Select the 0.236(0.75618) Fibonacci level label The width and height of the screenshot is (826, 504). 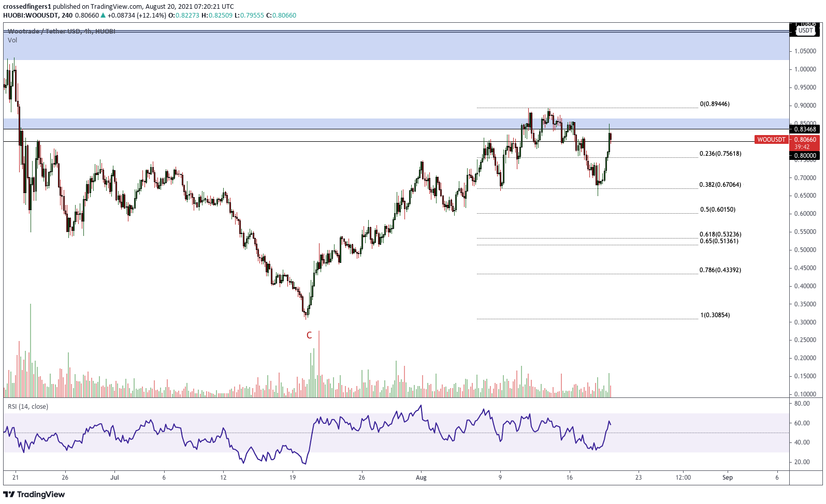click(720, 154)
